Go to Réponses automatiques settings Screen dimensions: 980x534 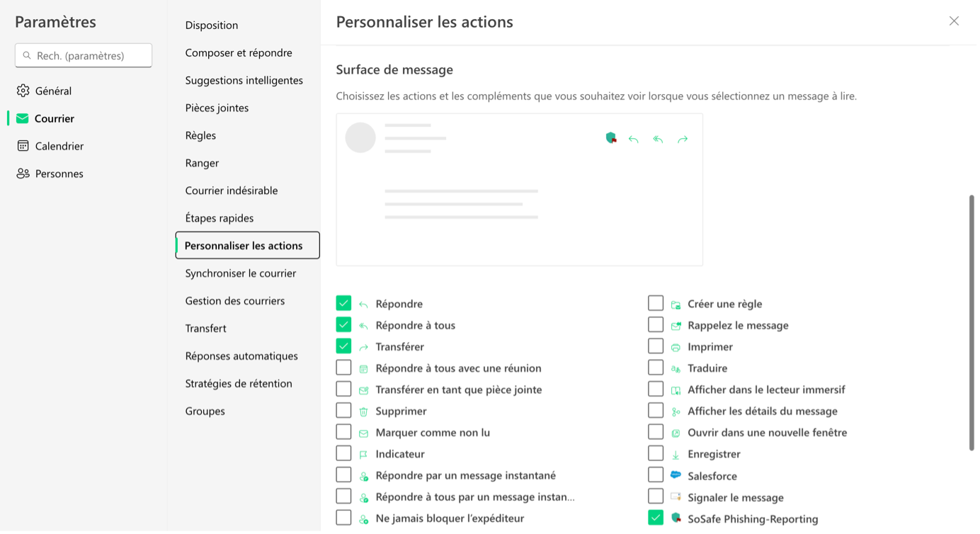241,356
